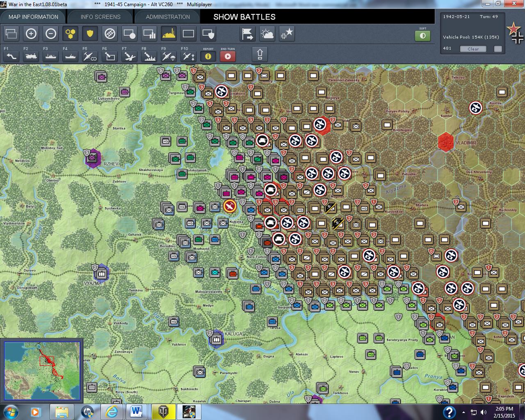Image resolution: width=525 pixels, height=420 pixels.
Task: Toggle the yellow hex grid display
Action: coord(71,34)
